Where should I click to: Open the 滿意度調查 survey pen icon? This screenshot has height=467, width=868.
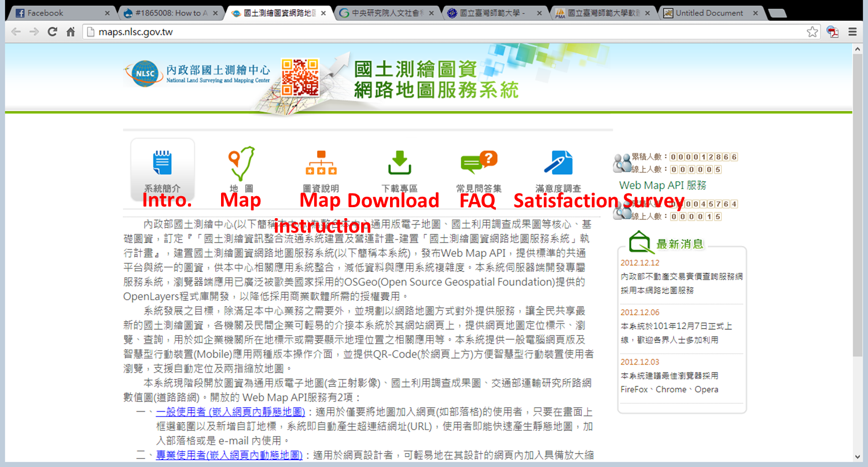click(558, 163)
